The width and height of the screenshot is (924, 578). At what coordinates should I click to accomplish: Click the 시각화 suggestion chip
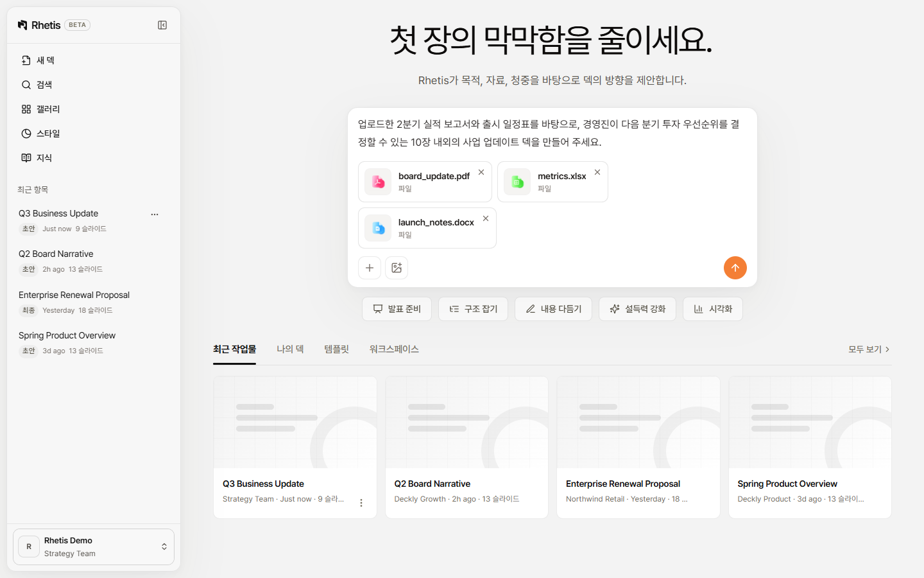[713, 309]
